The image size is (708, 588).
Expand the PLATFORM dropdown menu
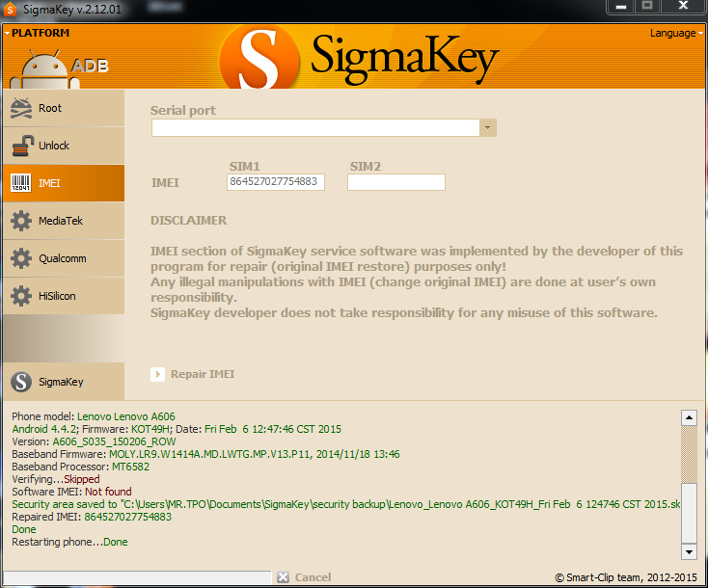tap(37, 33)
